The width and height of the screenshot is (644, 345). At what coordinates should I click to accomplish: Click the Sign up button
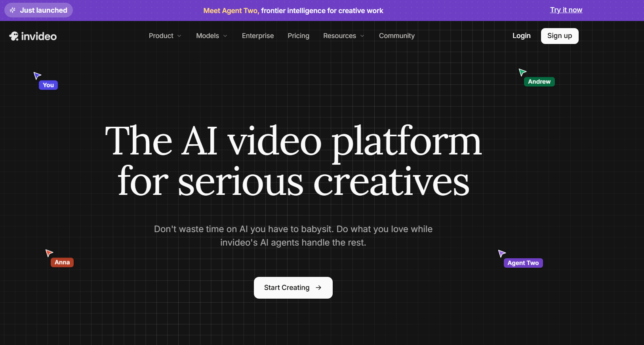click(x=560, y=36)
